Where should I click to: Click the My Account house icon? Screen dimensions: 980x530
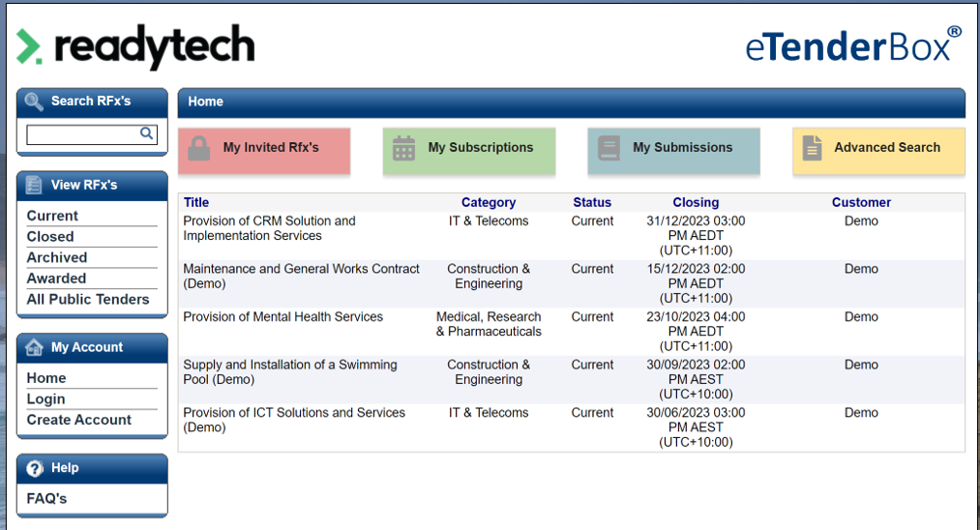click(x=34, y=347)
